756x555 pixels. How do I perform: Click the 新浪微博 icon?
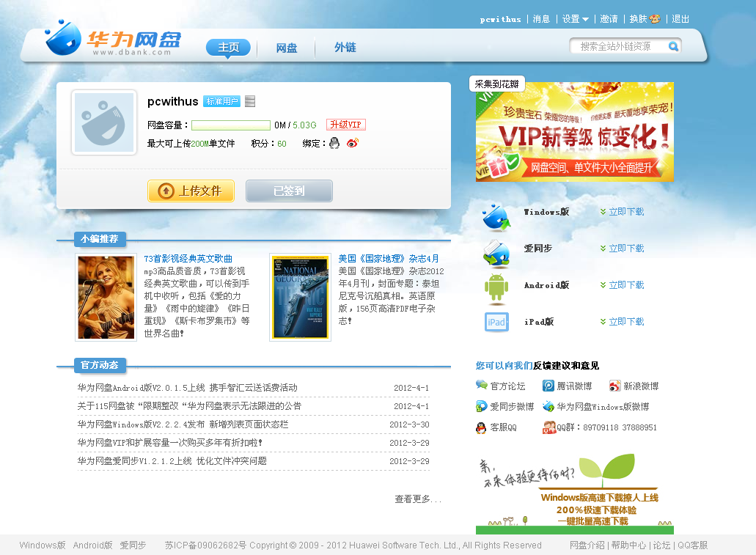click(x=614, y=386)
